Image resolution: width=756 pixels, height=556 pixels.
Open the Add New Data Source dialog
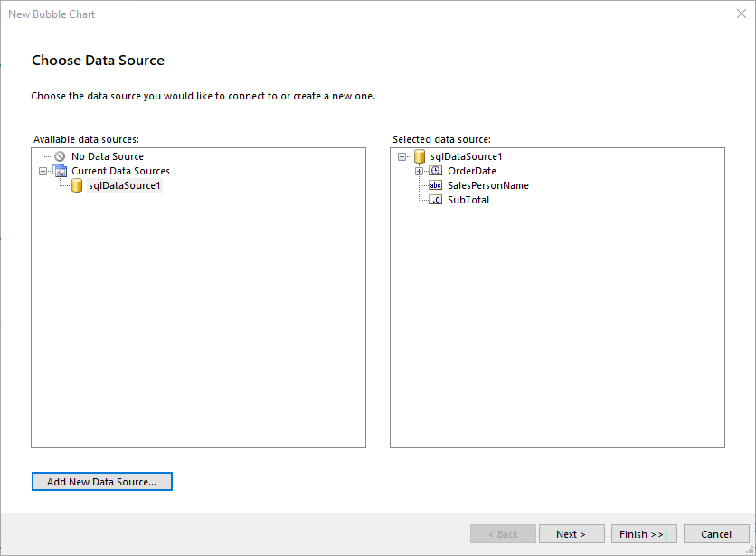(x=101, y=481)
